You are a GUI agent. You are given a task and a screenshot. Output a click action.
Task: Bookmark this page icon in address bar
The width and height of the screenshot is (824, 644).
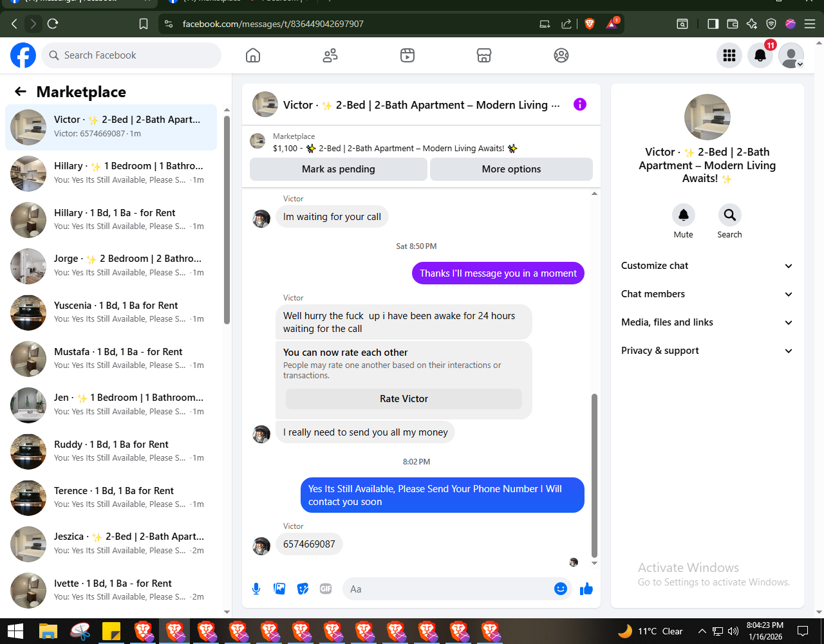pos(144,24)
